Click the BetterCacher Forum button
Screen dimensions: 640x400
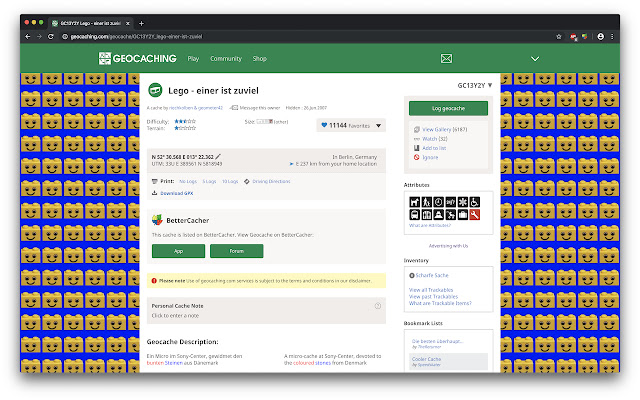click(236, 251)
